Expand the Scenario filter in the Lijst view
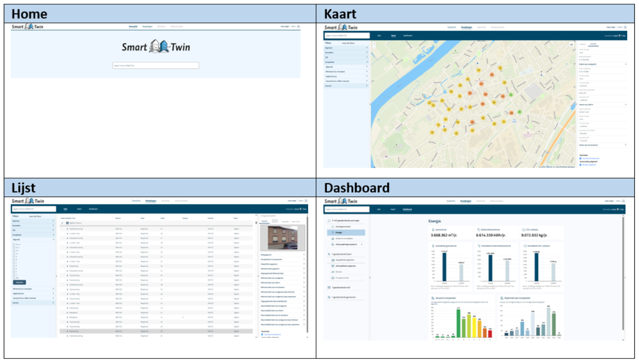This screenshot has height=364, width=639. coord(53,303)
